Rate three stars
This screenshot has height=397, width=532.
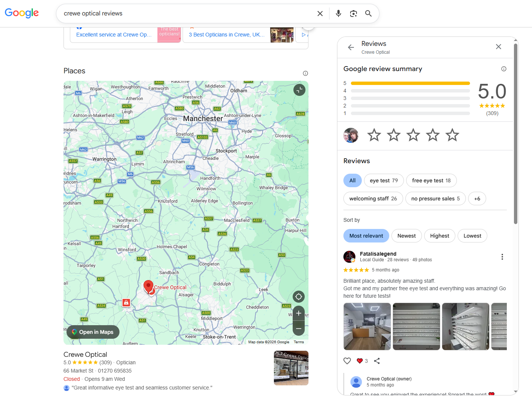(413, 135)
